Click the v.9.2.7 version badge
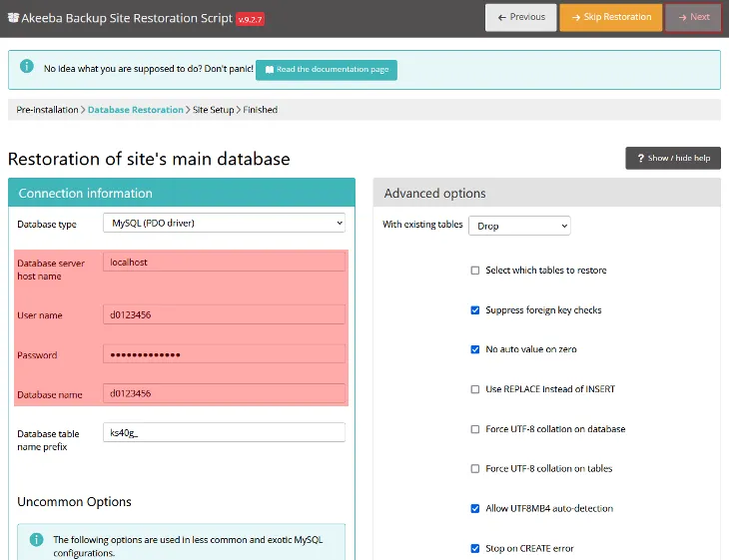The height and width of the screenshot is (560, 729). pos(250,19)
